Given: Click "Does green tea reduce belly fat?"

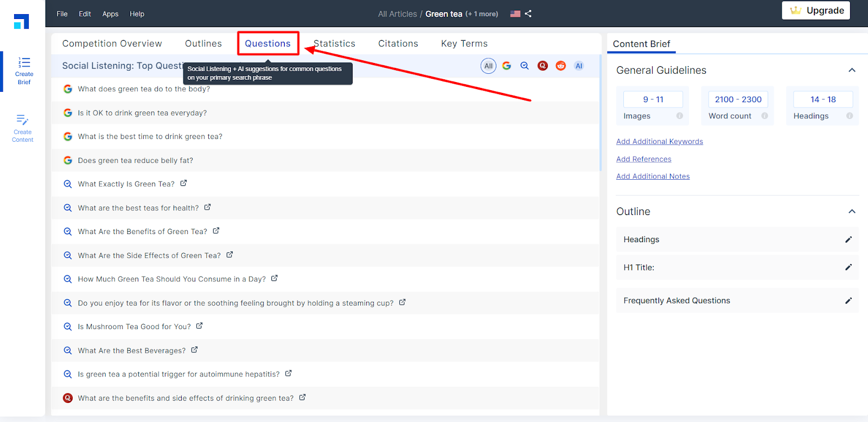Looking at the screenshot, I should coord(135,160).
